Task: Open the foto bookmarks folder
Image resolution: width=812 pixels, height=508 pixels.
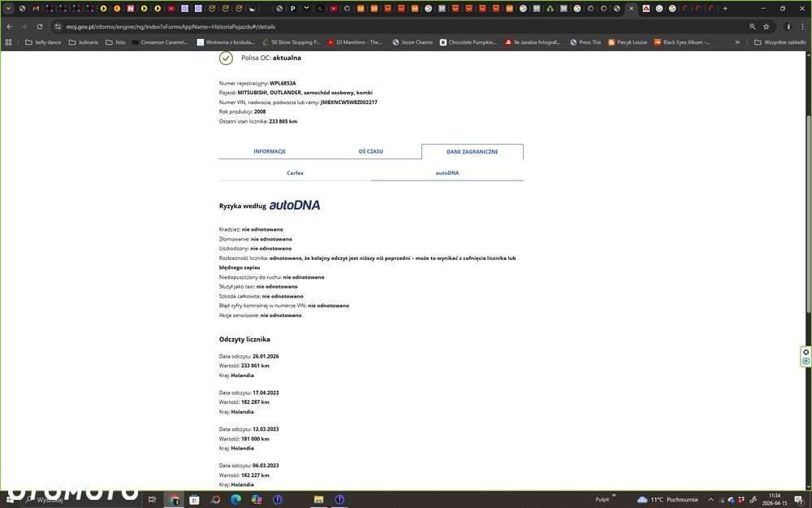Action: pyautogui.click(x=115, y=42)
